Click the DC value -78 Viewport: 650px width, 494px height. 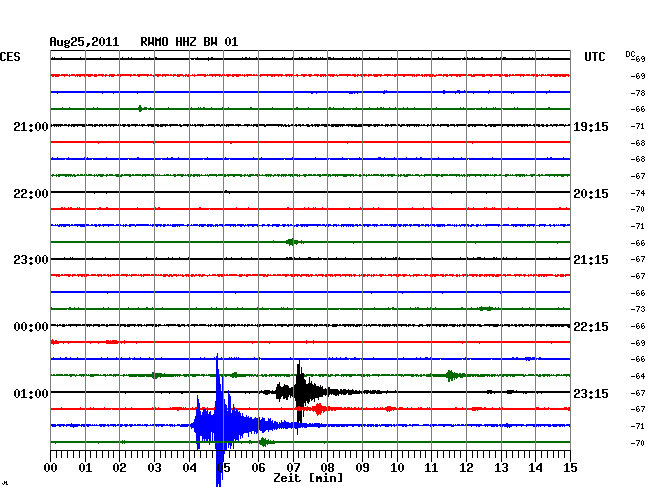pyautogui.click(x=638, y=93)
